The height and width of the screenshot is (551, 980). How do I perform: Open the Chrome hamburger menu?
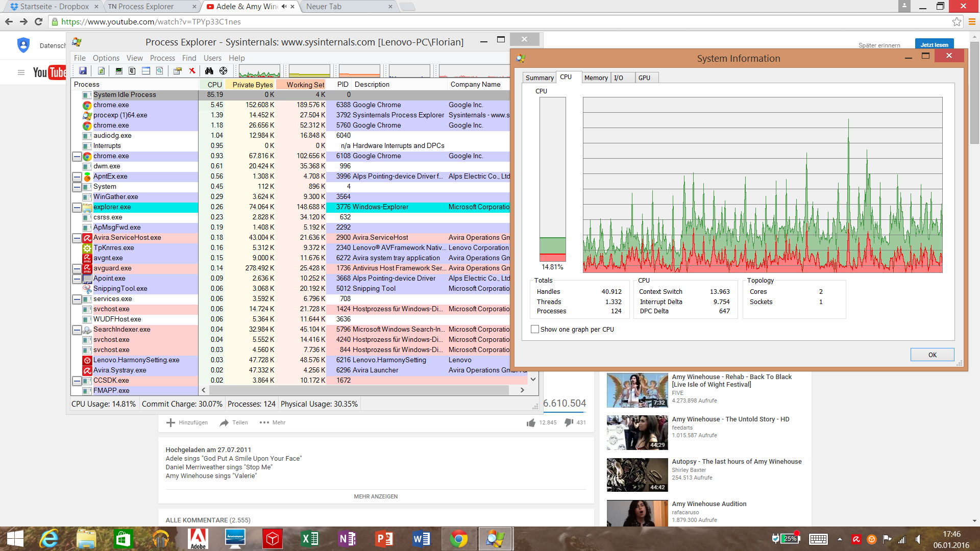click(x=972, y=21)
